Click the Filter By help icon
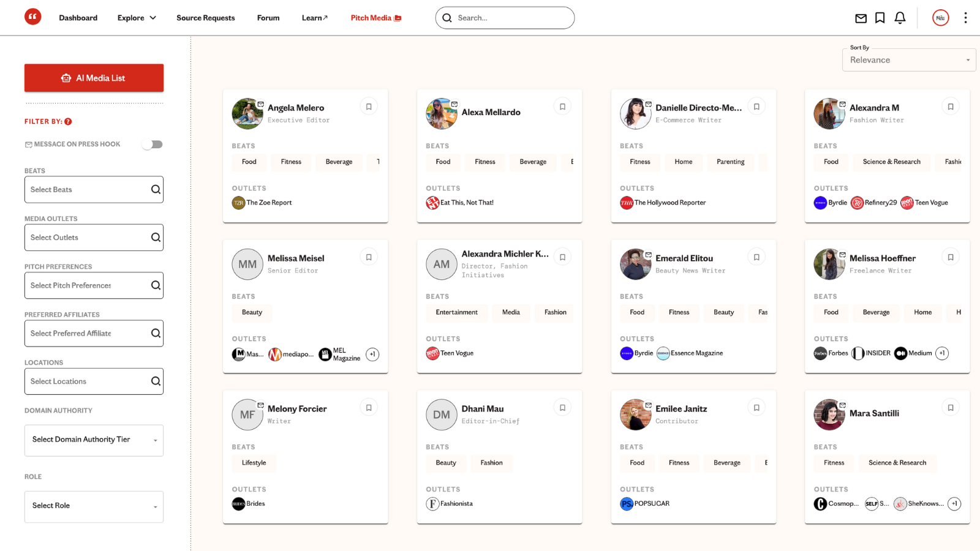The width and height of the screenshot is (980, 551). [68, 121]
